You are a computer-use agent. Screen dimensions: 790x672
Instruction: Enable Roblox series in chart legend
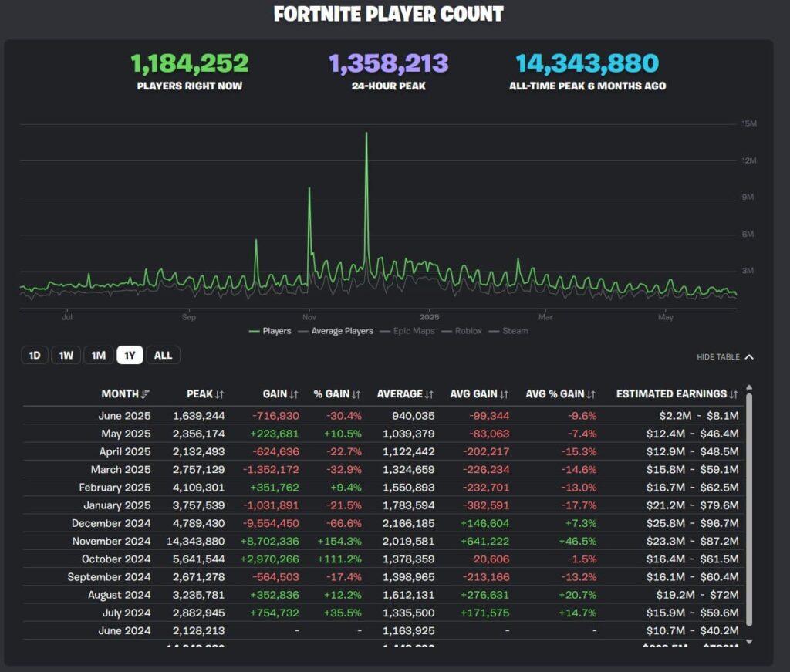[x=462, y=331]
